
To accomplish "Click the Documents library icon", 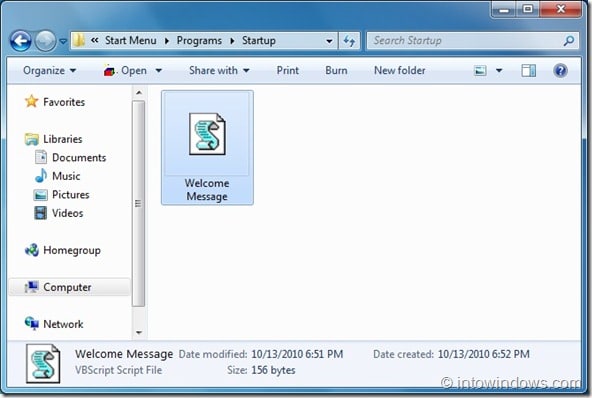I will pyautogui.click(x=41, y=157).
